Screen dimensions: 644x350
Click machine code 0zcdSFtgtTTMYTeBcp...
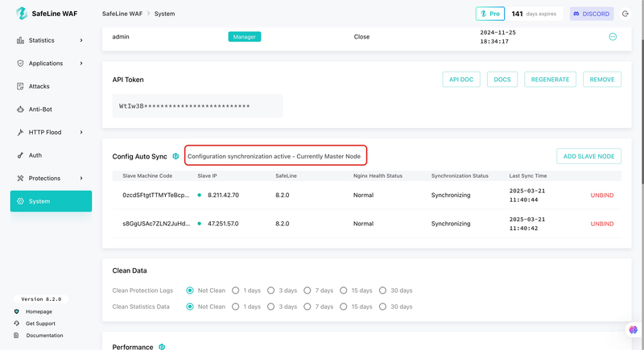(x=155, y=195)
